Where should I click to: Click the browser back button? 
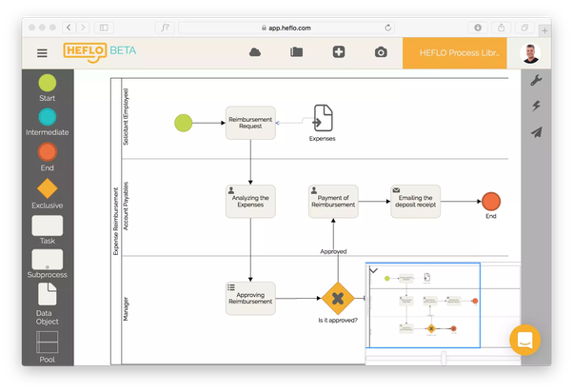[x=69, y=28]
